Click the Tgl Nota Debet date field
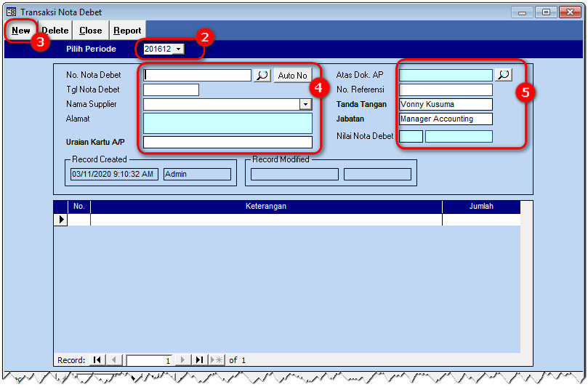This screenshot has height=390, width=588. pyautogui.click(x=171, y=90)
